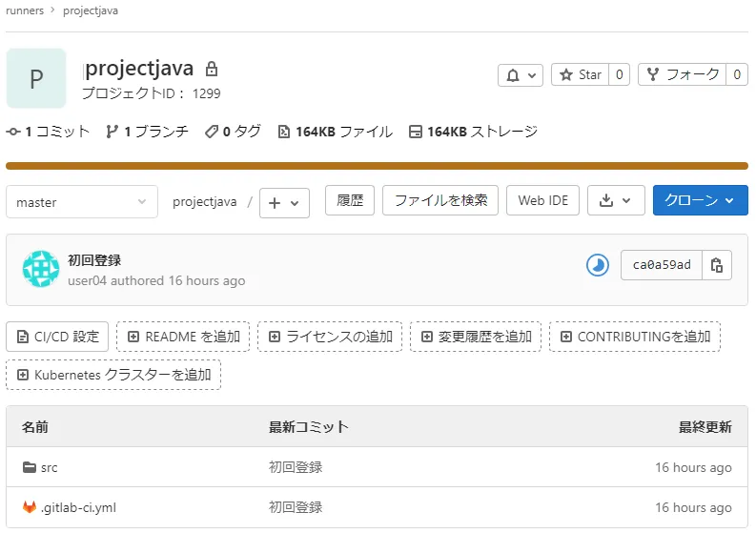Screen dimensions: 756x533
Task: Open 初回登録 commit in .gitlab-ci.yml row
Action: pos(296,507)
